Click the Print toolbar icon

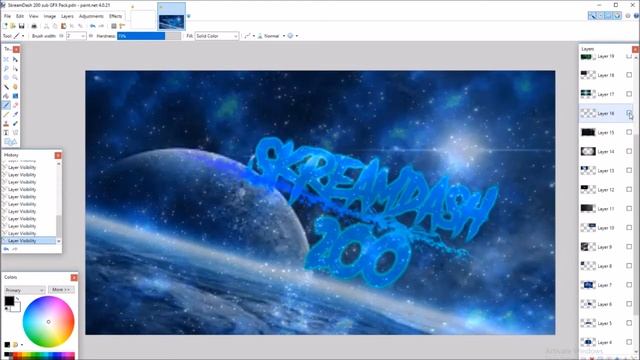(x=34, y=26)
